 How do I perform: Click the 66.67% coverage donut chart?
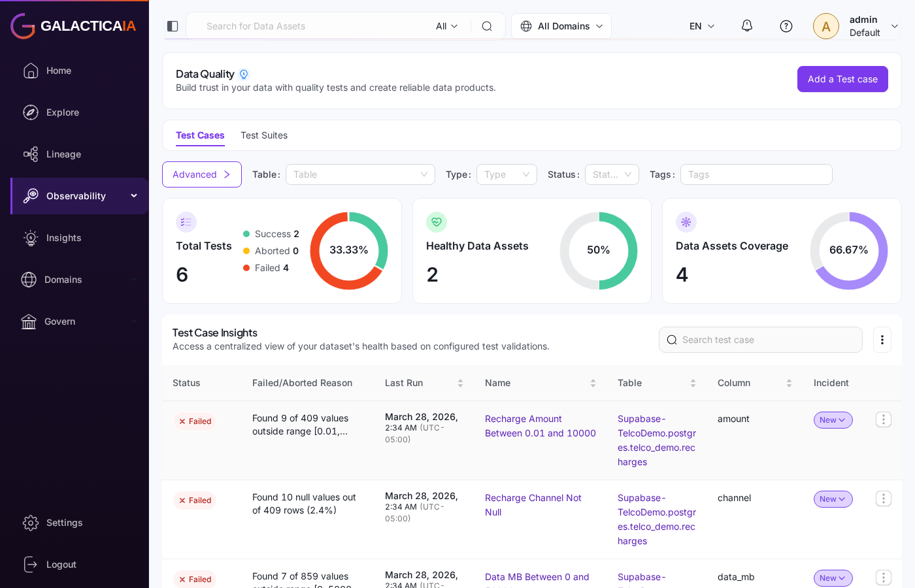click(849, 251)
